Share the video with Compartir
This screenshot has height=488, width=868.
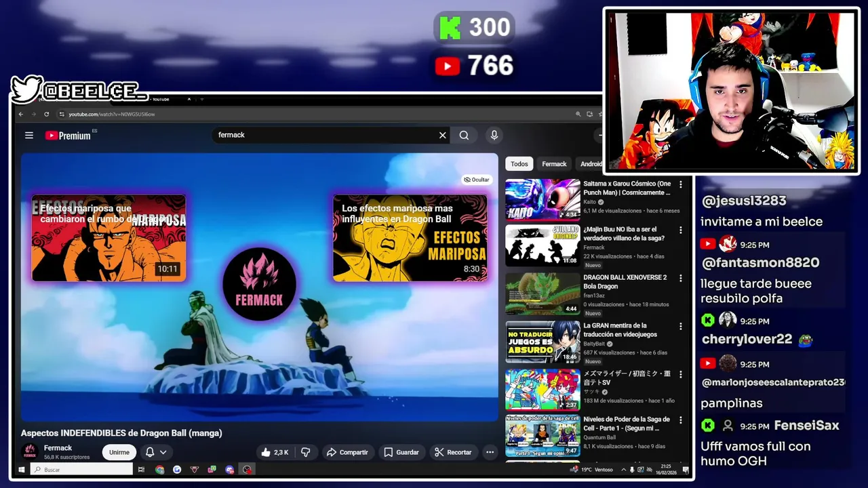coord(347,452)
